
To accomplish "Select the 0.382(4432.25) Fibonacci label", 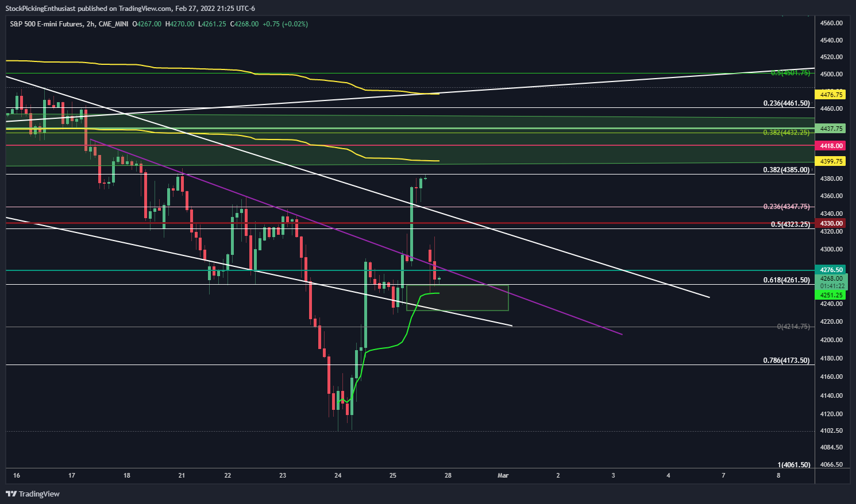I will pos(786,133).
